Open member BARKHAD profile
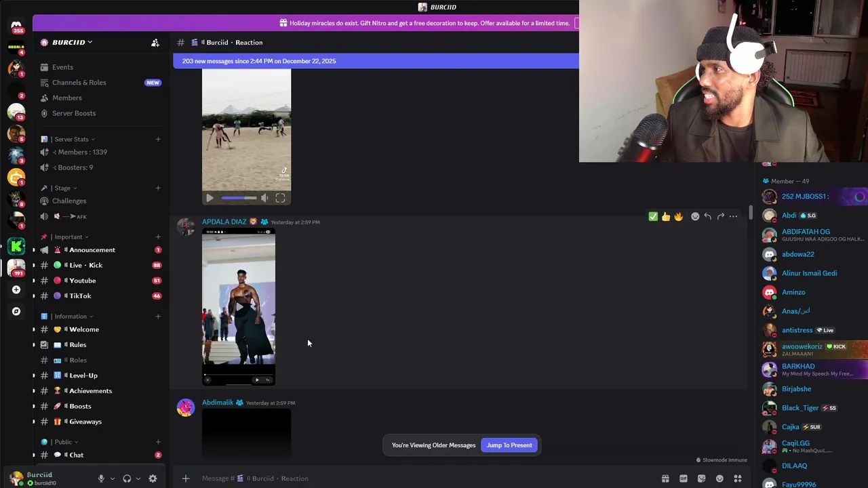This screenshot has height=488, width=868. pyautogui.click(x=813, y=369)
